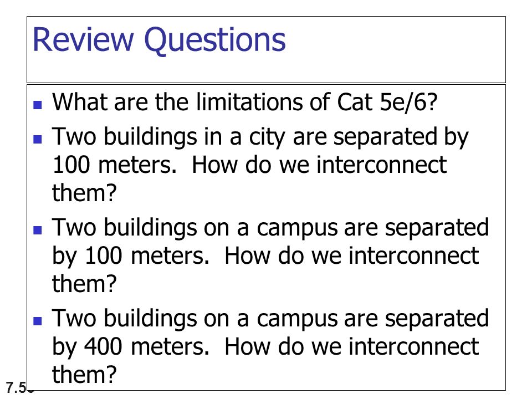
Task: Select the blue bullet before "What are the limitations"
Action: [38, 105]
